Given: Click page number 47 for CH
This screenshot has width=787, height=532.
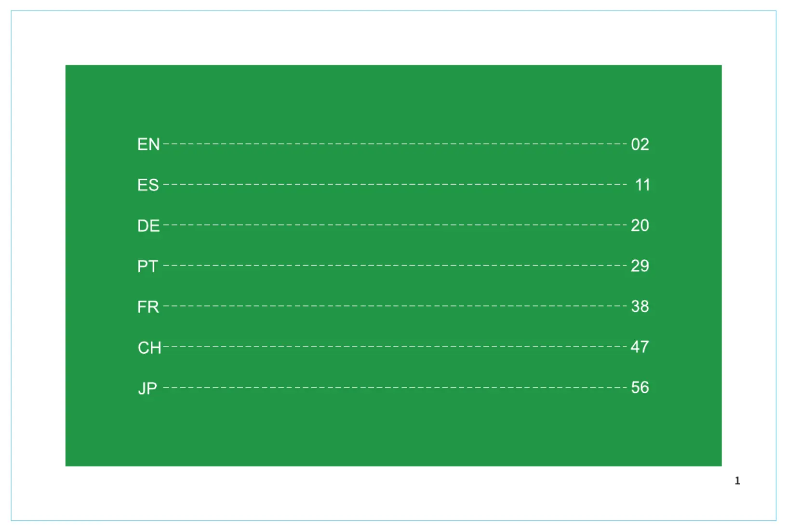Looking at the screenshot, I should click(640, 347).
